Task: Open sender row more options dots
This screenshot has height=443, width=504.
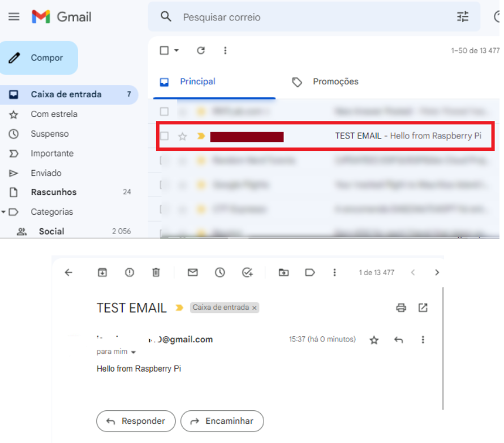Action: click(x=423, y=340)
